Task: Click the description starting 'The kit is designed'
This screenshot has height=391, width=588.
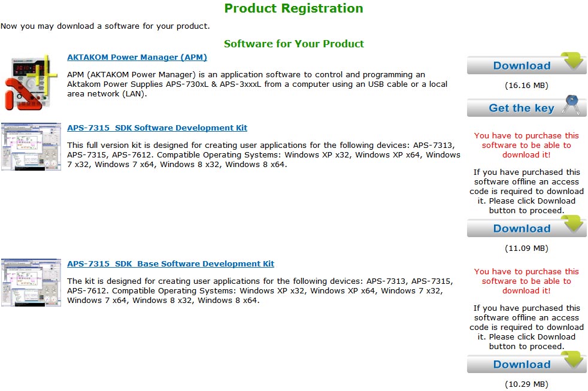Action: point(260,290)
